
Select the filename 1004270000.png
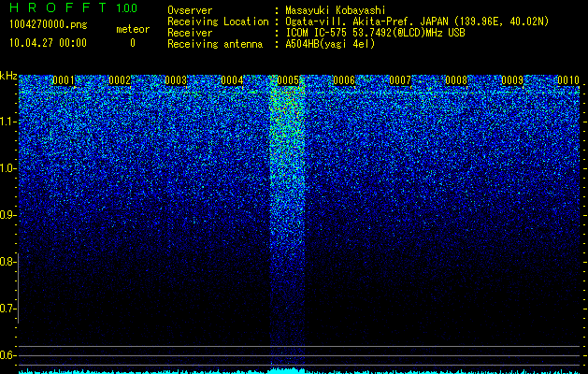click(49, 25)
